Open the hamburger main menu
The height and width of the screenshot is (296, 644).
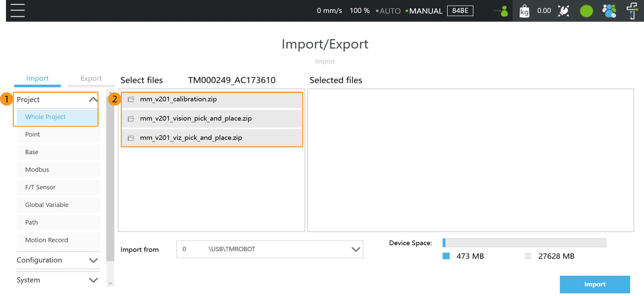click(17, 10)
